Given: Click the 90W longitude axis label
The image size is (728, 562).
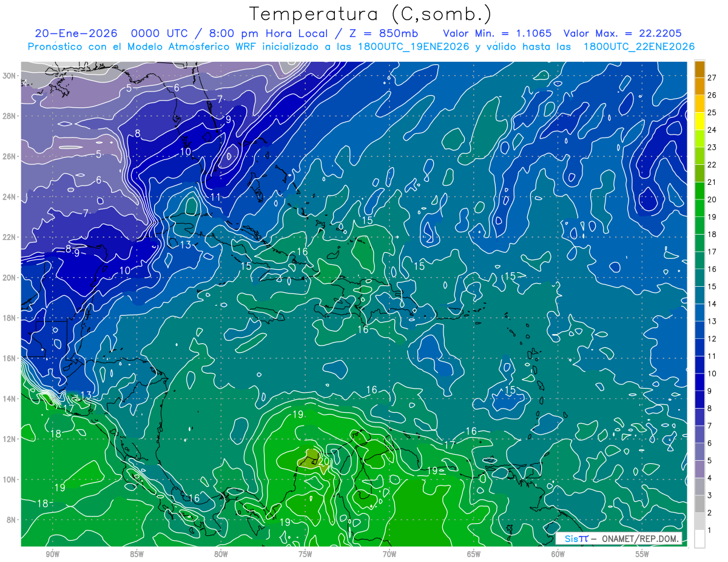Looking at the screenshot, I should (52, 554).
